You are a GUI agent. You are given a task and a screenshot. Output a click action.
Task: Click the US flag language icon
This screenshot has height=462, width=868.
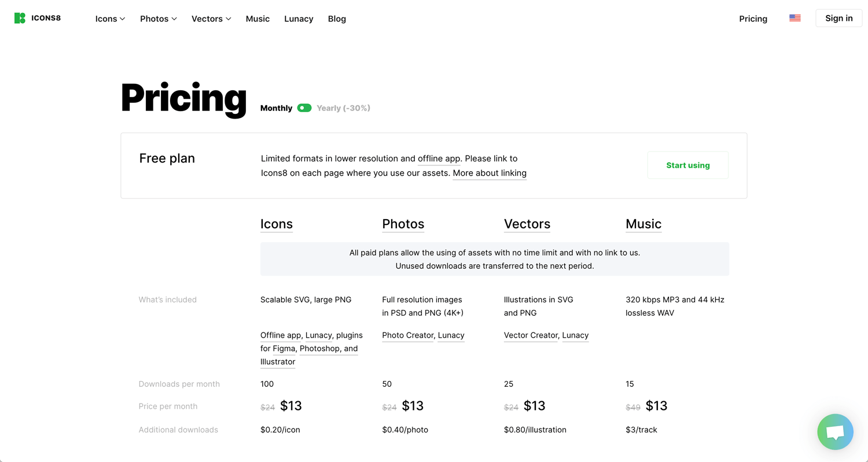795,18
